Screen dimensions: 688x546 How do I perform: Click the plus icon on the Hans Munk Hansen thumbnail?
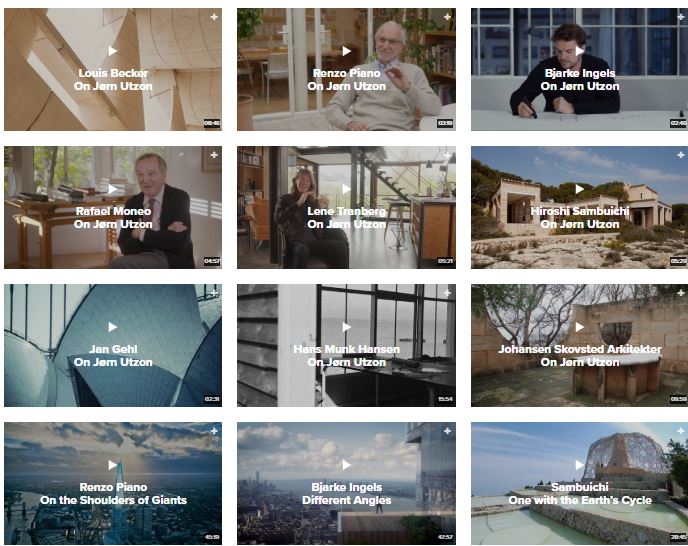coord(448,293)
